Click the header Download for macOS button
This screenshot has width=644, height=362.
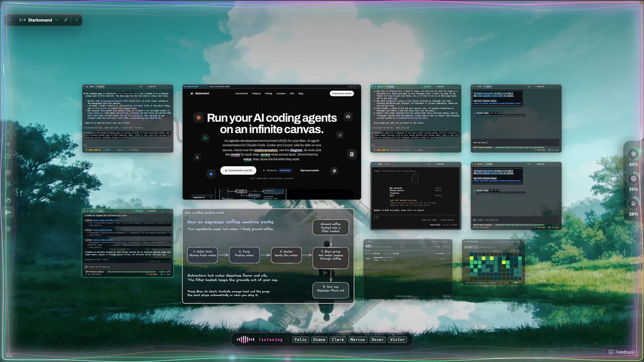[342, 93]
